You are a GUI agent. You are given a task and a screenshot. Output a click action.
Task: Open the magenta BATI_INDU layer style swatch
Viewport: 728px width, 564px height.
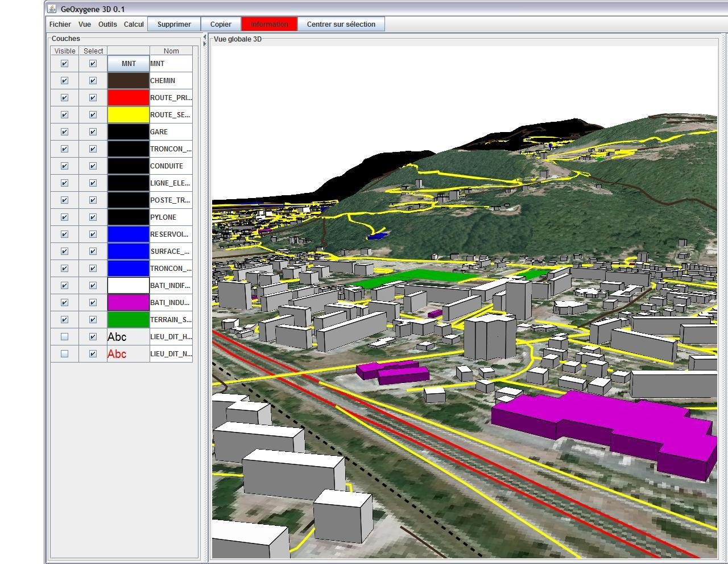click(129, 303)
